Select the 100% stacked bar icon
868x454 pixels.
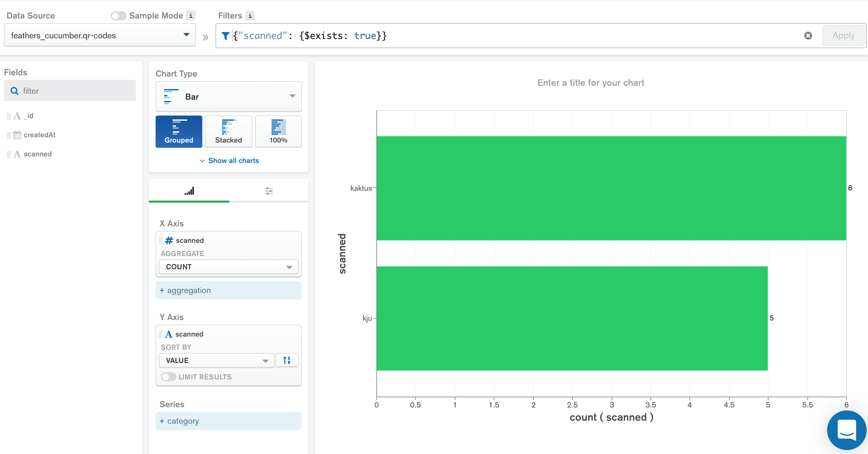point(278,132)
